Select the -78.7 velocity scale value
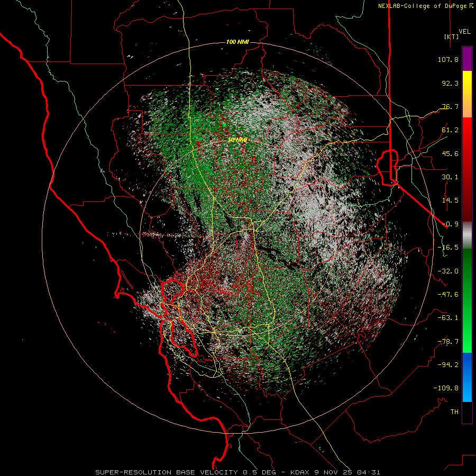Viewport: 476px width, 476px height. [x=448, y=342]
